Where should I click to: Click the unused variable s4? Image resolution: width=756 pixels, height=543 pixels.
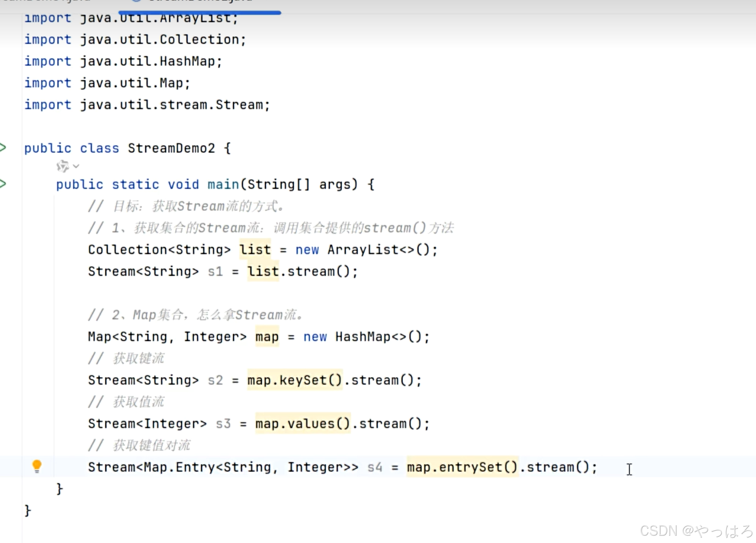tap(375, 467)
